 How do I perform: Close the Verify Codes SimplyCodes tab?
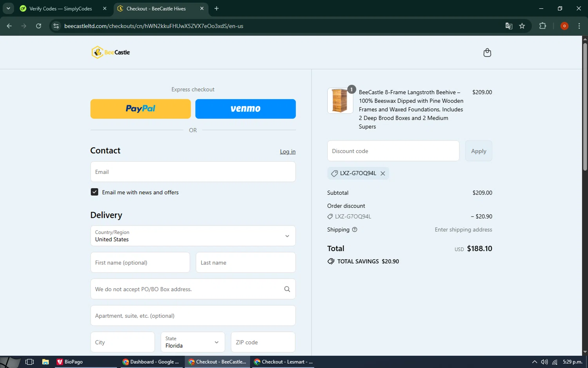click(105, 8)
